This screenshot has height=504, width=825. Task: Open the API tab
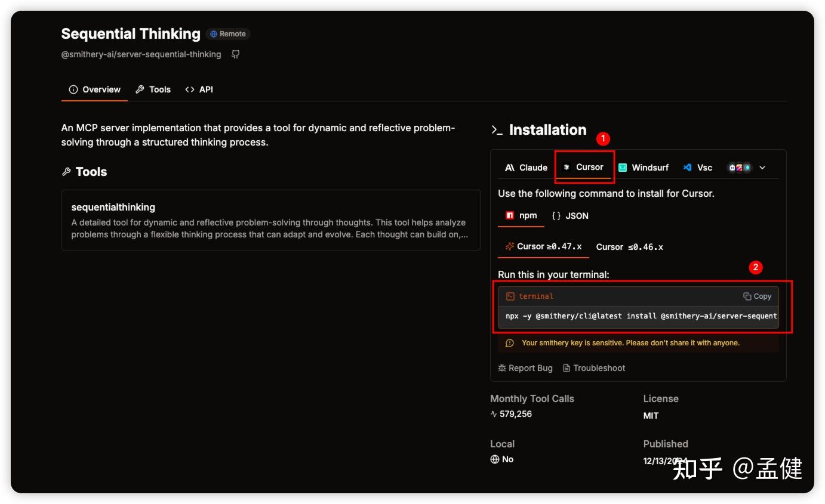tap(199, 89)
